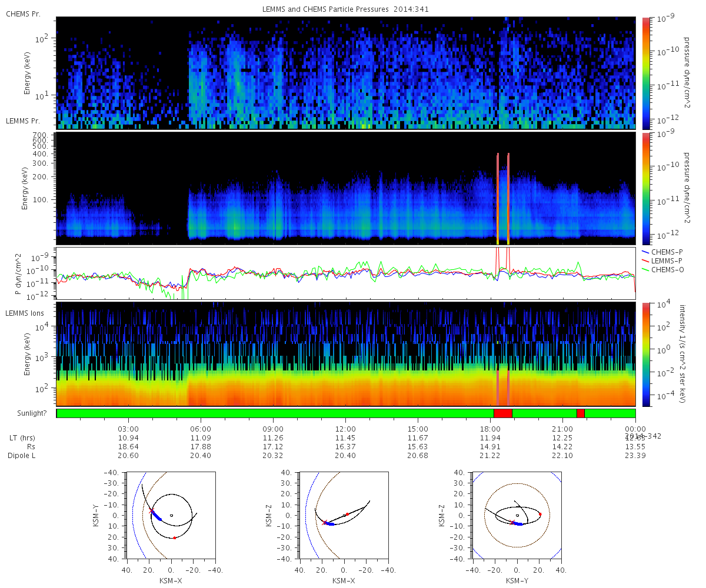Click the KSM-X vs KSM-Z orbit plot
Image resolution: width=706 pixels, height=588 pixels.
[x=344, y=515]
